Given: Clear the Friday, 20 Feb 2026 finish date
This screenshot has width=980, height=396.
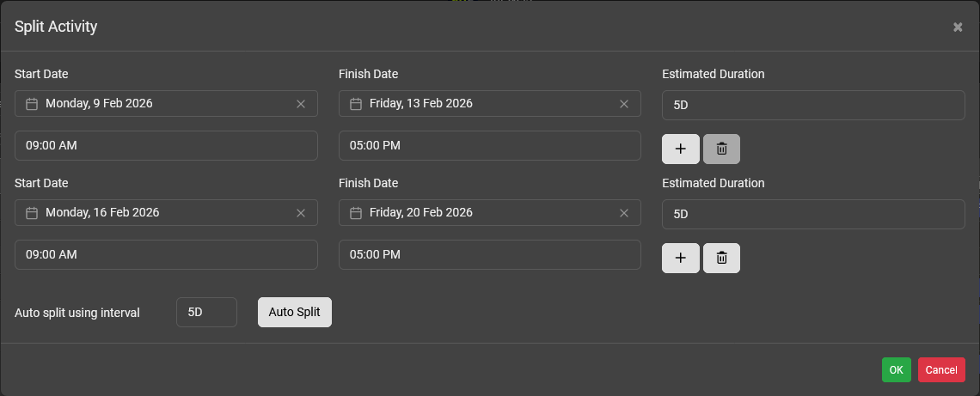Looking at the screenshot, I should [624, 213].
